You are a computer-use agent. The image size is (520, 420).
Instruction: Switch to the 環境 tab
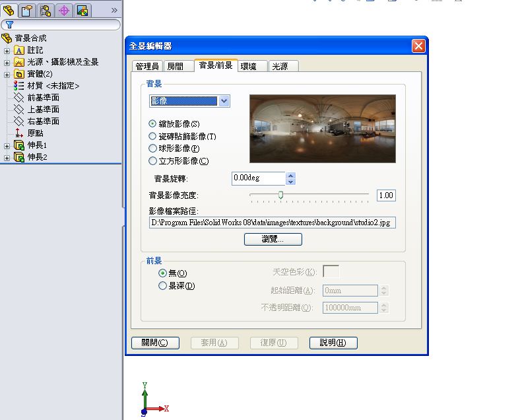(252, 66)
